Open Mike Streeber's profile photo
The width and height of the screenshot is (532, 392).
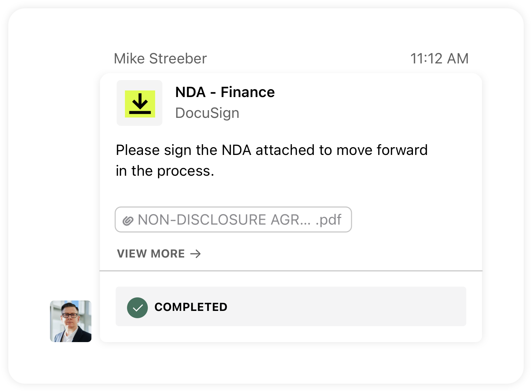(71, 321)
